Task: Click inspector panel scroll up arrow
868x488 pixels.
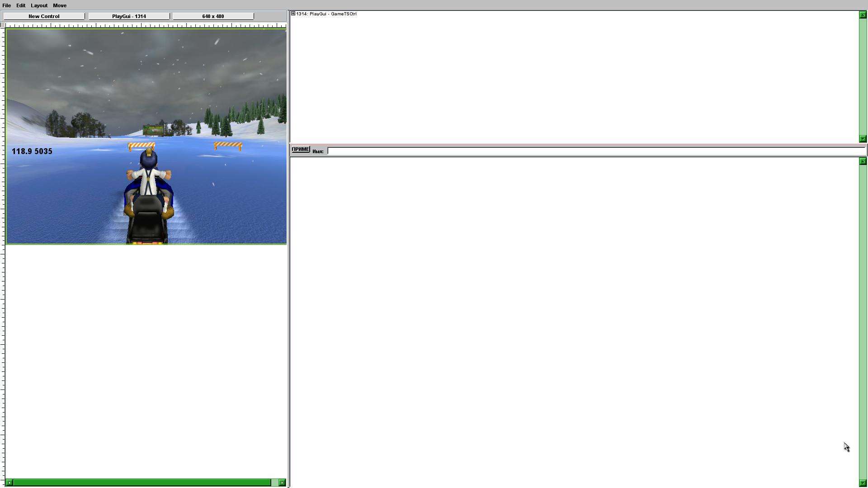Action: click(863, 161)
